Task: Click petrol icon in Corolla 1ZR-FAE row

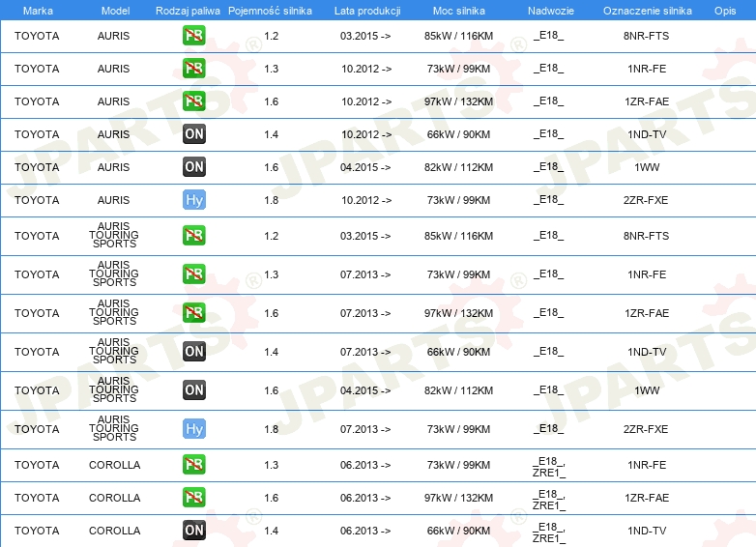Action: pos(193,498)
